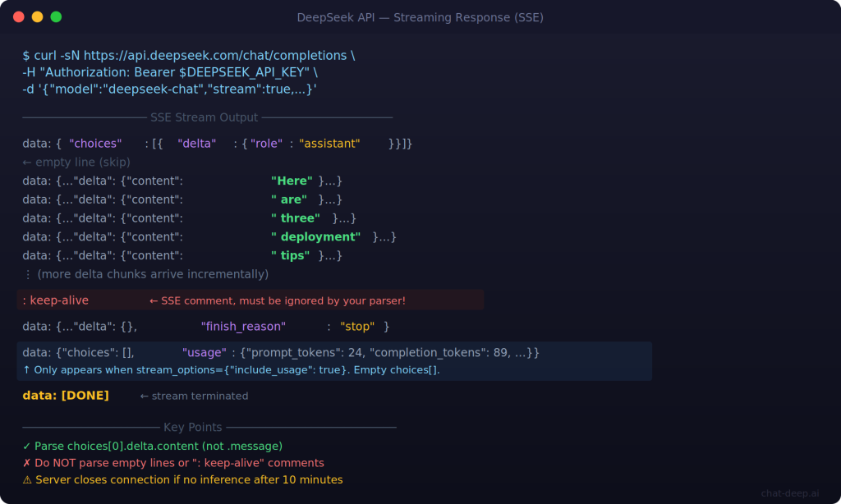The image size is (841, 504).
Task: Click the green fullscreen traffic light
Action: (x=54, y=15)
